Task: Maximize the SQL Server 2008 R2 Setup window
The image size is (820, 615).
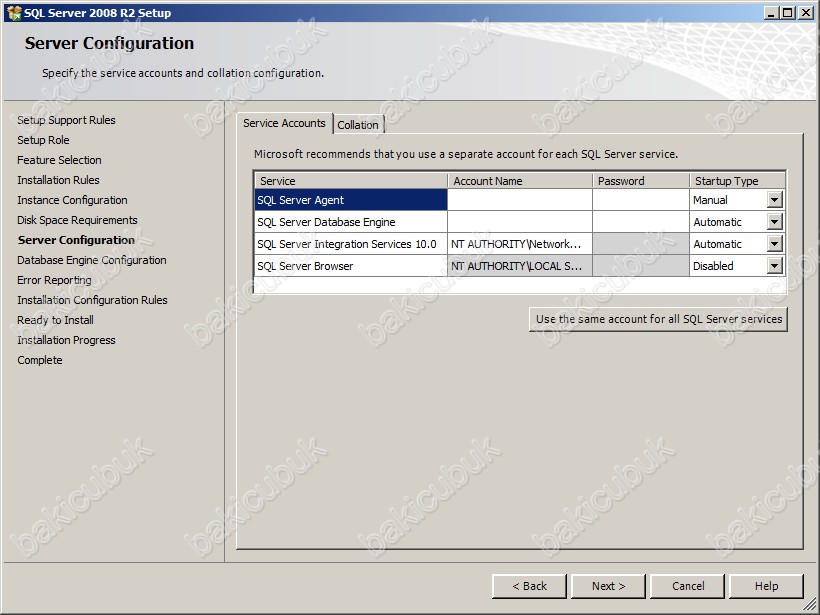Action: [x=787, y=13]
